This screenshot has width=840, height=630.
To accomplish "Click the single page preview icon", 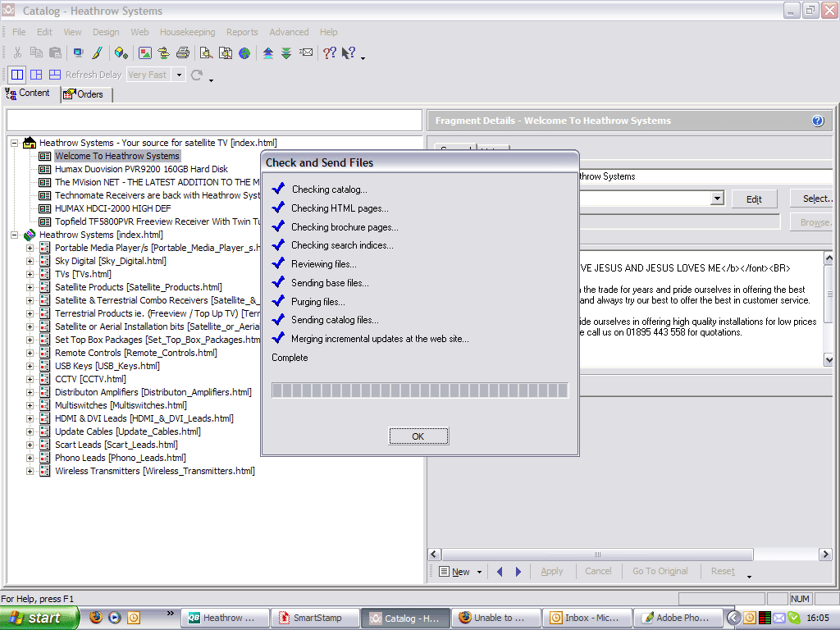I will pyautogui.click(x=206, y=52).
